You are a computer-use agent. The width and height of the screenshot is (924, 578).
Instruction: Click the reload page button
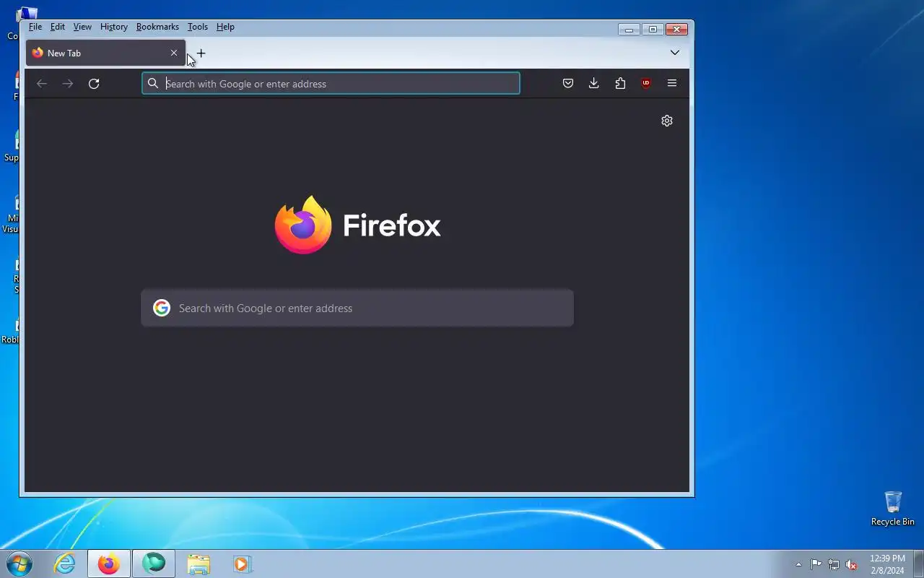pyautogui.click(x=94, y=84)
